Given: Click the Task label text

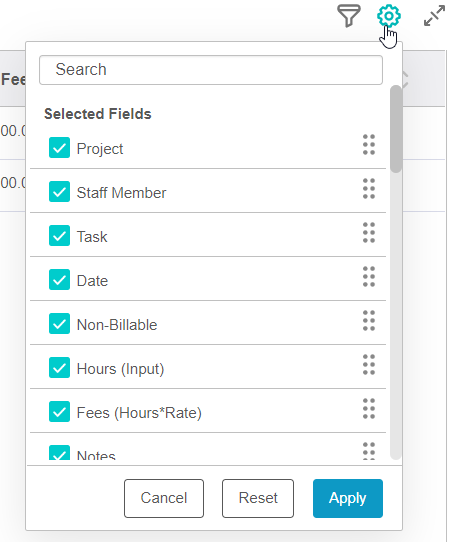Looking at the screenshot, I should [92, 237].
